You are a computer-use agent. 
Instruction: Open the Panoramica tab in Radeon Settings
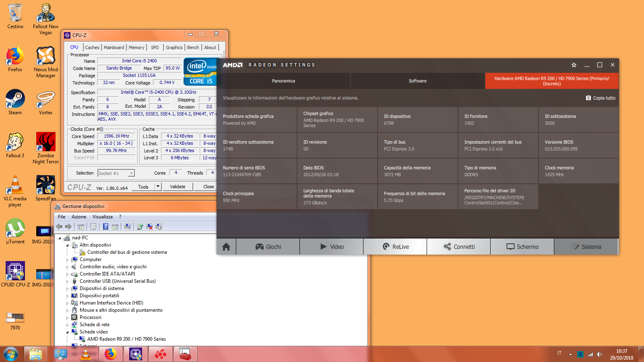pos(283,81)
